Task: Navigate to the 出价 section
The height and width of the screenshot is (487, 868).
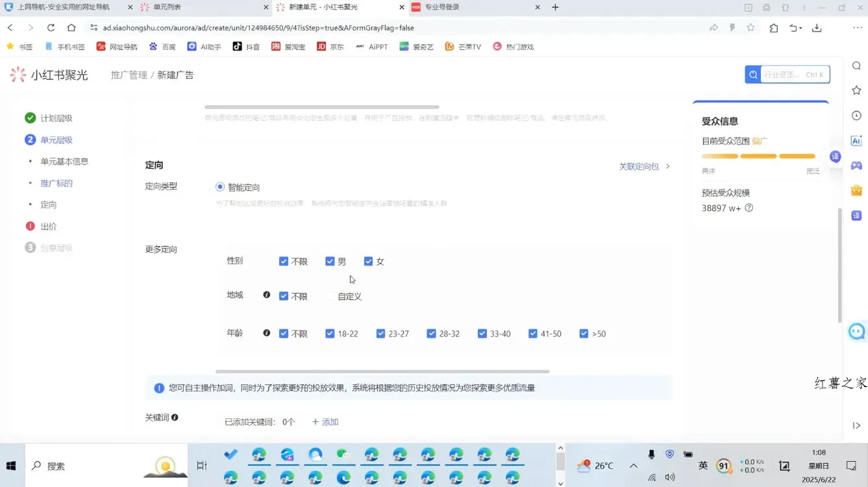Action: pyautogui.click(x=48, y=226)
